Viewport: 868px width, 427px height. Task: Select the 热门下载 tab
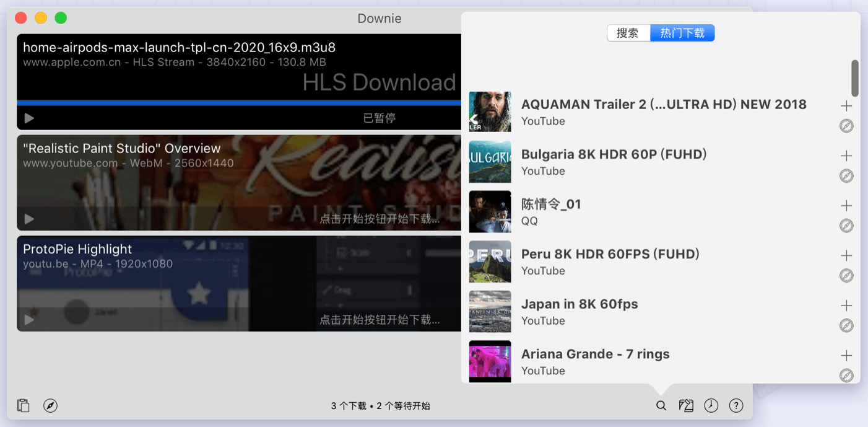pos(682,33)
